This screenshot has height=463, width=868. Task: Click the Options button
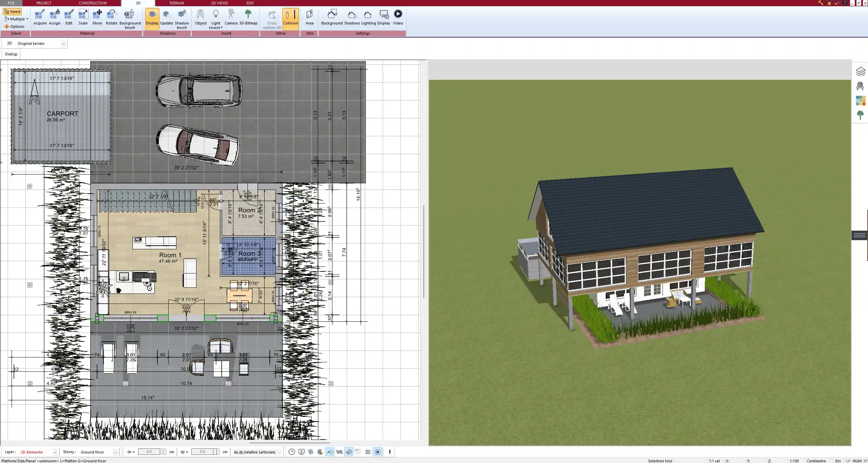coord(15,26)
